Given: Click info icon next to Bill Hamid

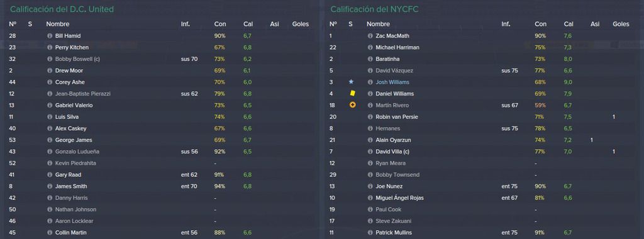Looking at the screenshot, I should tap(50, 36).
